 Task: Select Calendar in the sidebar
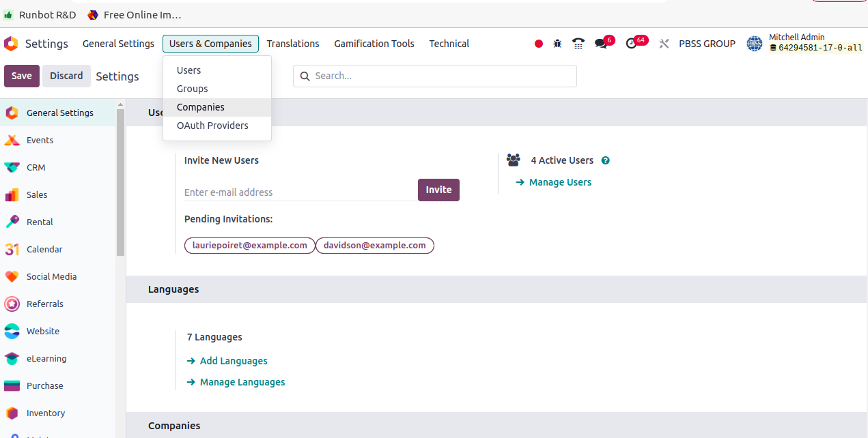(58, 249)
